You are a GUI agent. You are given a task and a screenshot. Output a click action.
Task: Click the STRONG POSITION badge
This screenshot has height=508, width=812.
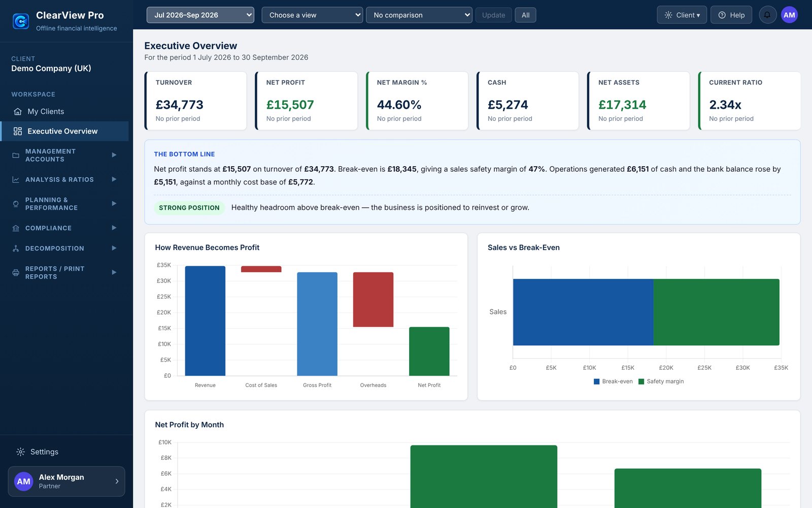[189, 208]
